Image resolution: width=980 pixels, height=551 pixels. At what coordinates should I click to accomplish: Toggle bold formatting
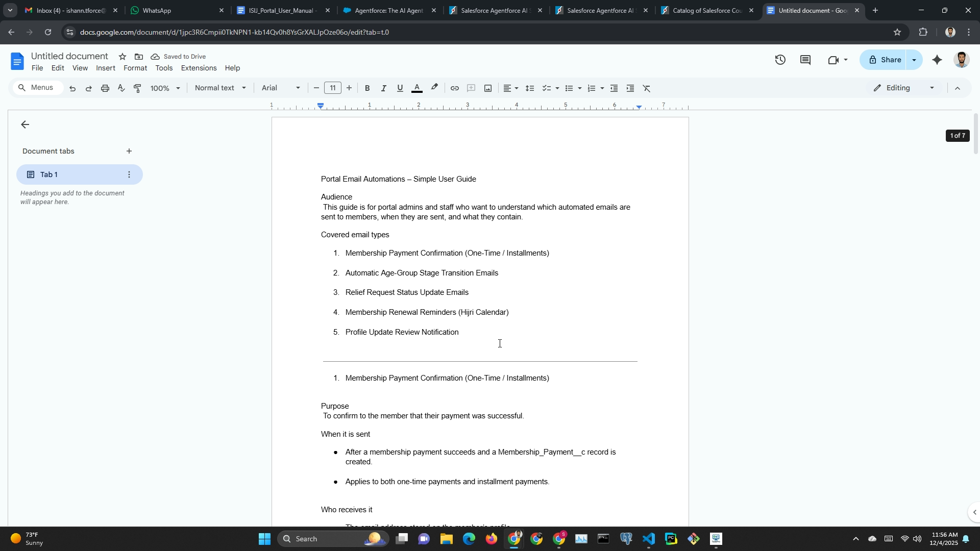tap(367, 88)
